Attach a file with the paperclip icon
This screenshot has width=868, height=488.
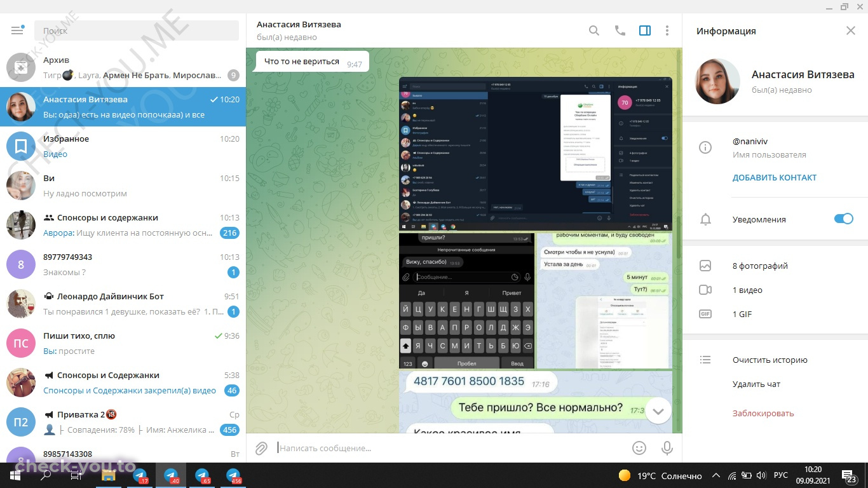coord(261,448)
